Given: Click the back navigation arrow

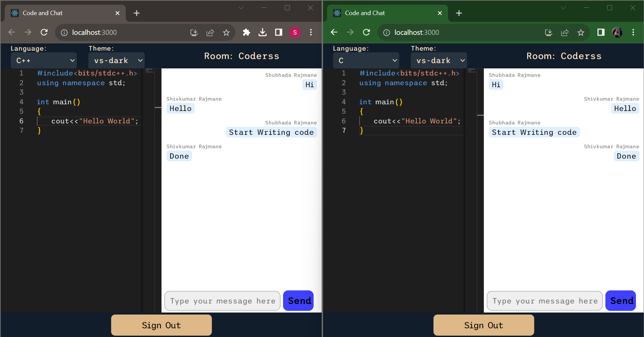Looking at the screenshot, I should (x=12, y=32).
